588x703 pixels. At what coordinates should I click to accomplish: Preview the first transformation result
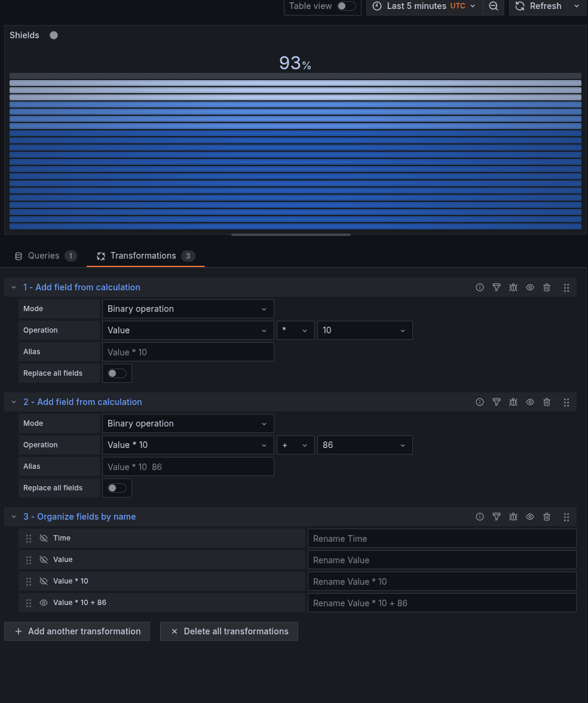point(530,287)
